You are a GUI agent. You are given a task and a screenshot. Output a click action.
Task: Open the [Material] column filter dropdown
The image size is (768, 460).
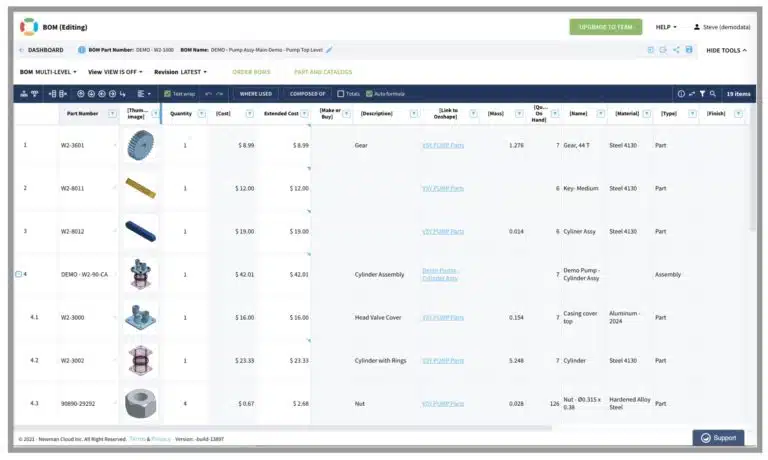pos(647,114)
